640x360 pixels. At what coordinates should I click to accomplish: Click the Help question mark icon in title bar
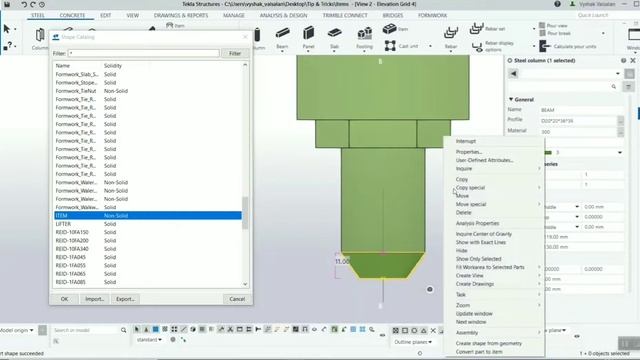pyautogui.click(x=558, y=4)
